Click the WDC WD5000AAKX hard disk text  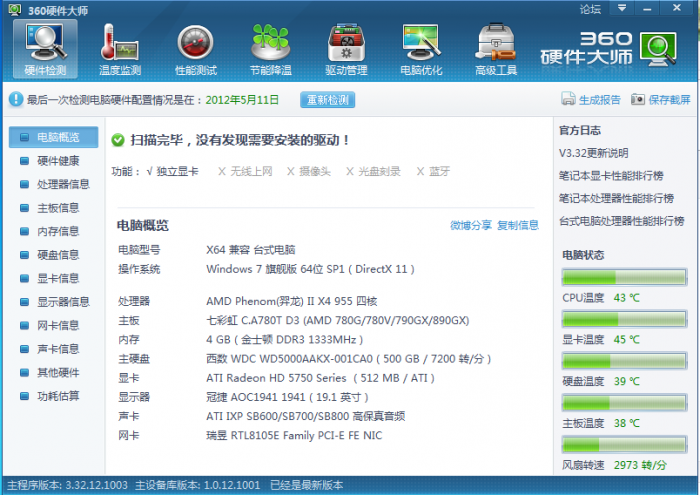pos(349,359)
